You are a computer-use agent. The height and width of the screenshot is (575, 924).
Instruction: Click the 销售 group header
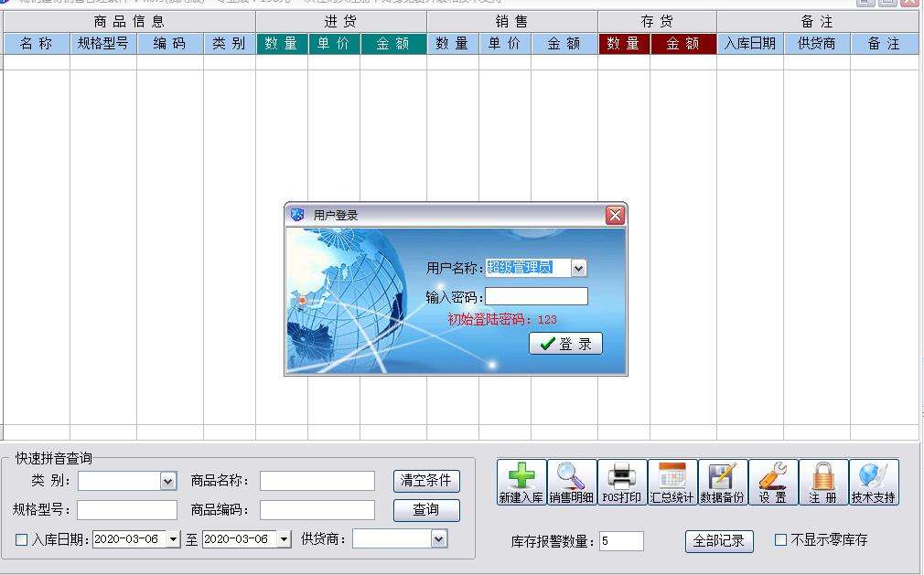point(512,22)
